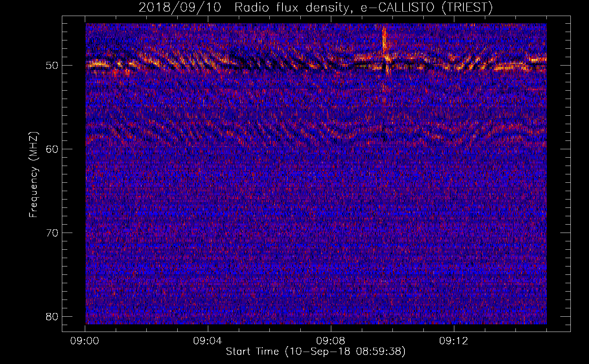Click the '70' frequency tick label
Screen dimensions: 589x364
tap(52, 233)
